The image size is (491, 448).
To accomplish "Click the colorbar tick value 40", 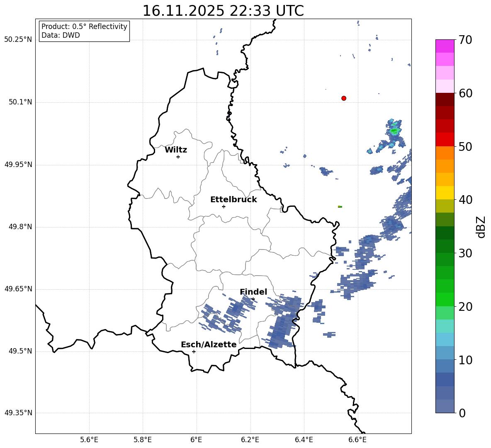I will (465, 200).
